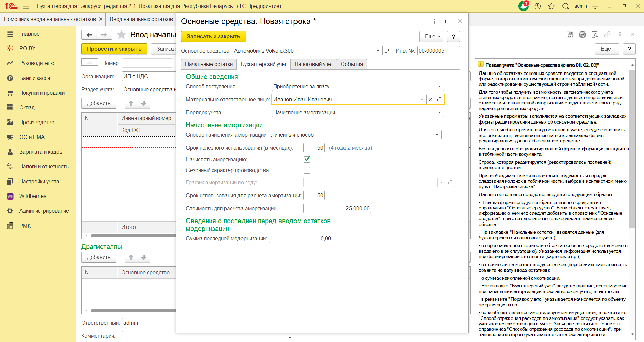Open notifications bell icon
Image resolution: width=644 pixels, height=342 pixels.
[x=523, y=6]
